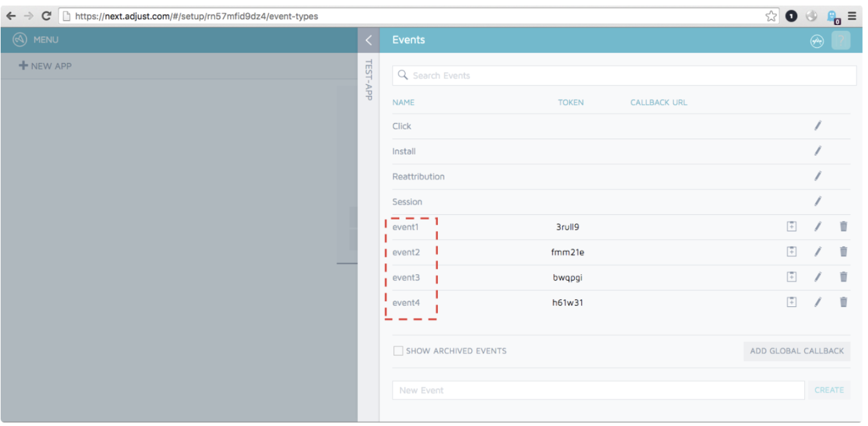
Task: Click the pencil icon for Session event
Action: click(x=817, y=201)
